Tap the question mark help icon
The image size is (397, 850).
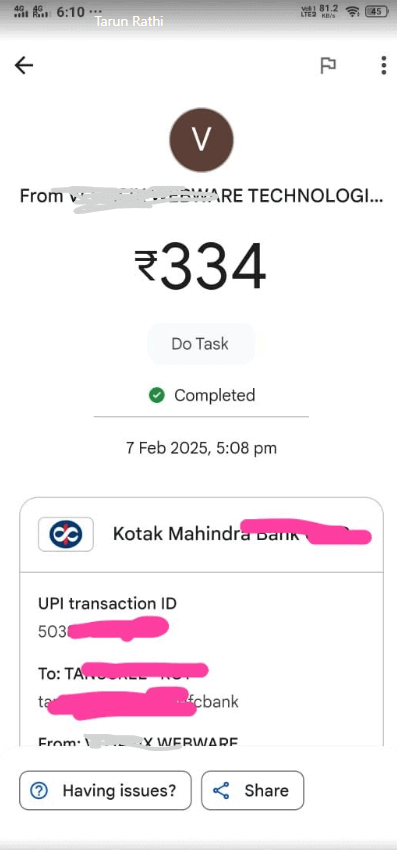coord(39,790)
